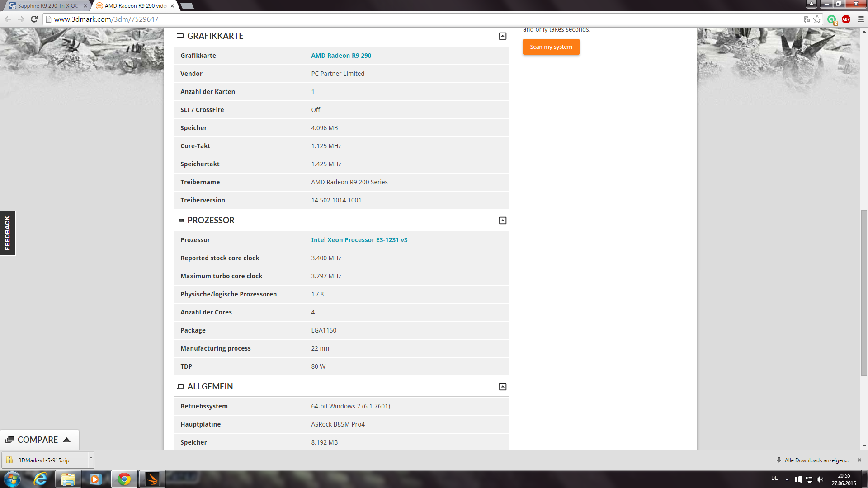Open Windows Media Player taskbar icon
The width and height of the screenshot is (868, 488).
click(x=95, y=479)
